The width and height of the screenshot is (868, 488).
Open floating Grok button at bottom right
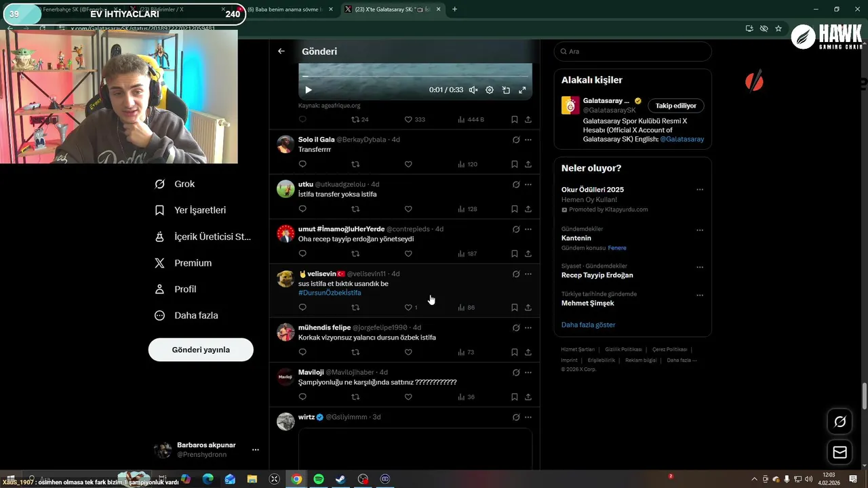[x=840, y=422]
